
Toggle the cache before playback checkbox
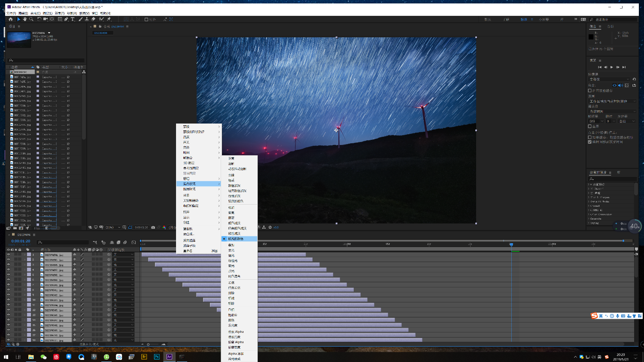590,90
